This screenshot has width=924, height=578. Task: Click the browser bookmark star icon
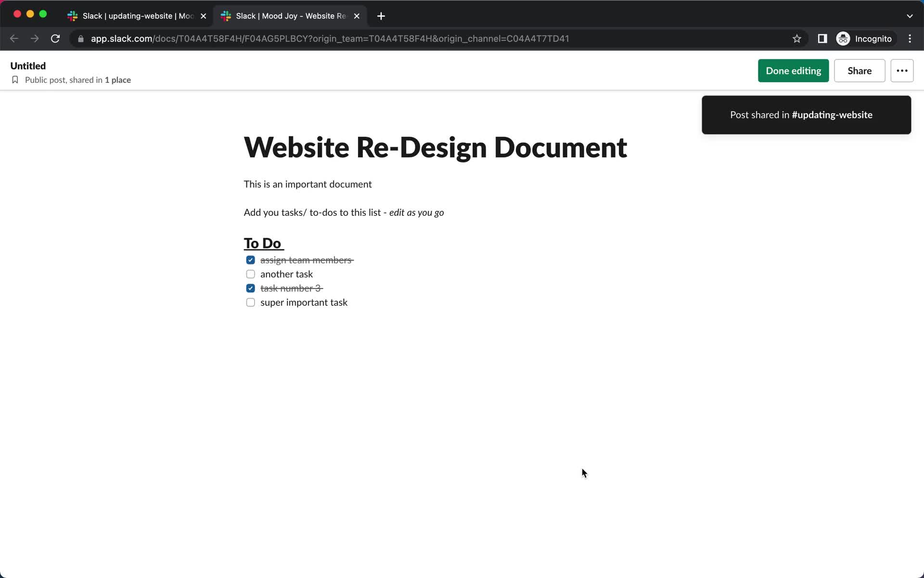point(796,38)
